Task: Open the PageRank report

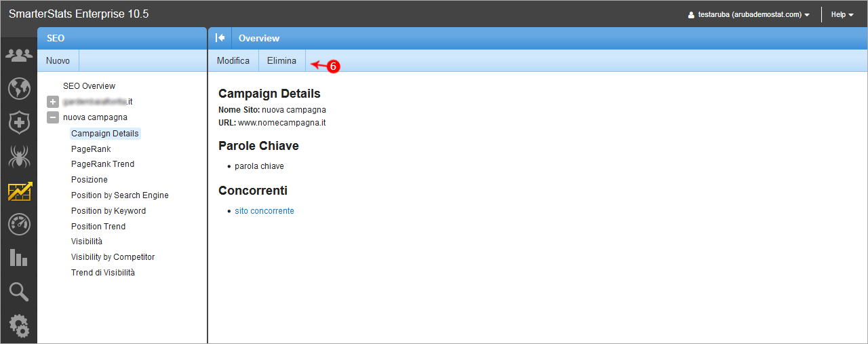Action: [91, 149]
